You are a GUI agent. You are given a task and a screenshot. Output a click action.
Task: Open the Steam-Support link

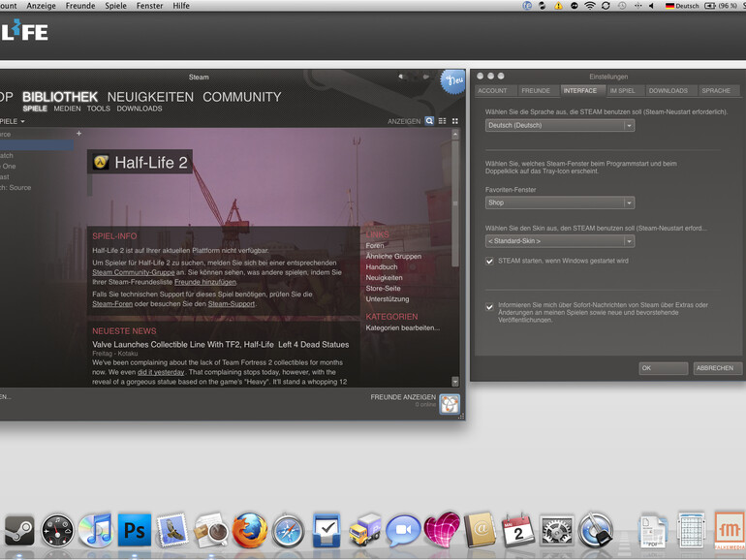[x=232, y=304]
